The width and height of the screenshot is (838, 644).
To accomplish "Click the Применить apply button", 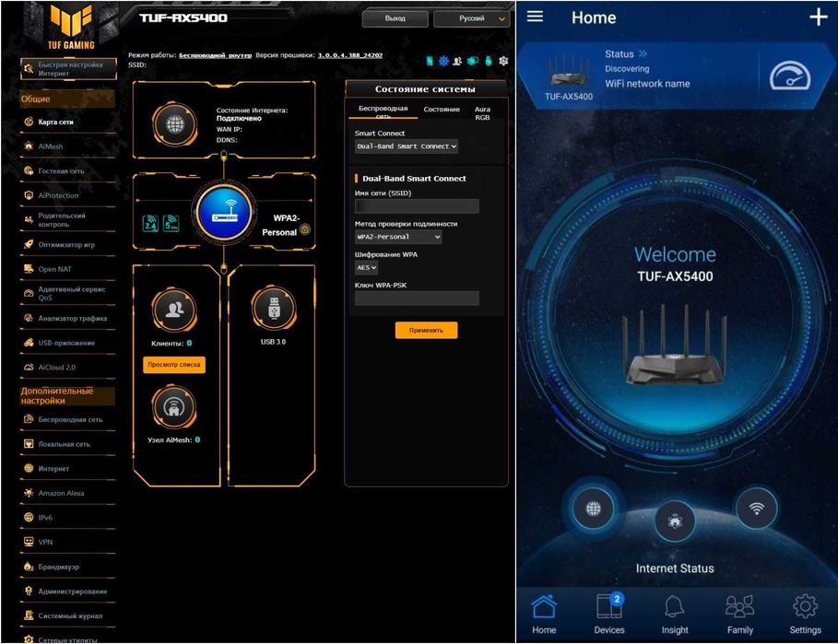I will pyautogui.click(x=427, y=330).
